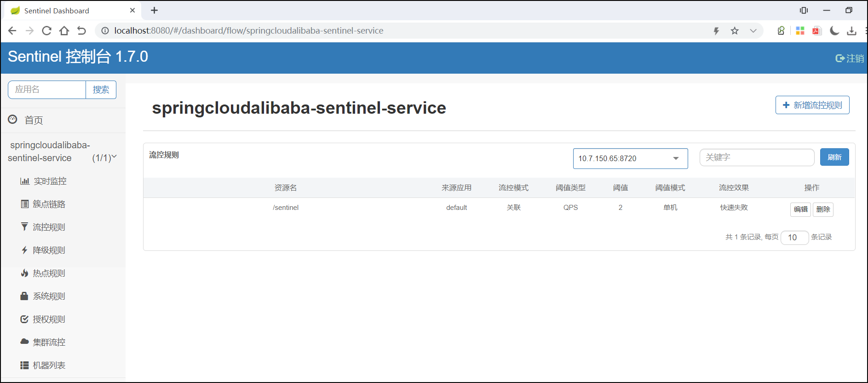Click the site info icon in address bar
Screen dimensions: 868x383
tap(105, 31)
